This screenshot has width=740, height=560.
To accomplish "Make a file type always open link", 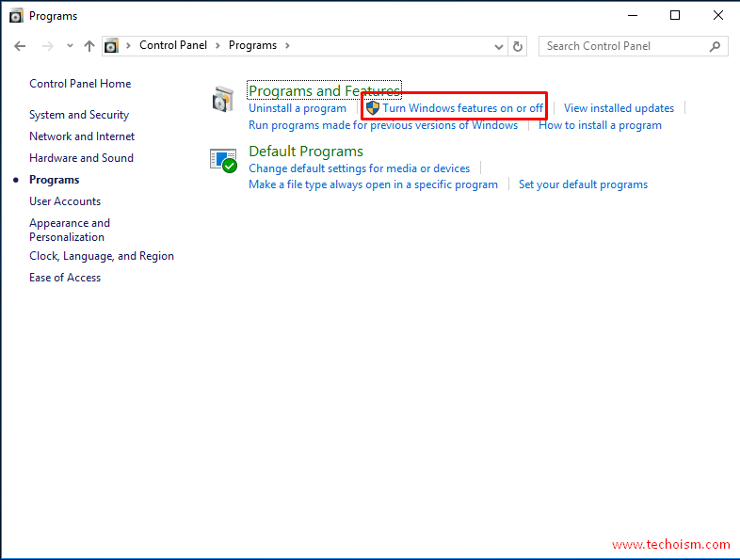I will (x=374, y=184).
